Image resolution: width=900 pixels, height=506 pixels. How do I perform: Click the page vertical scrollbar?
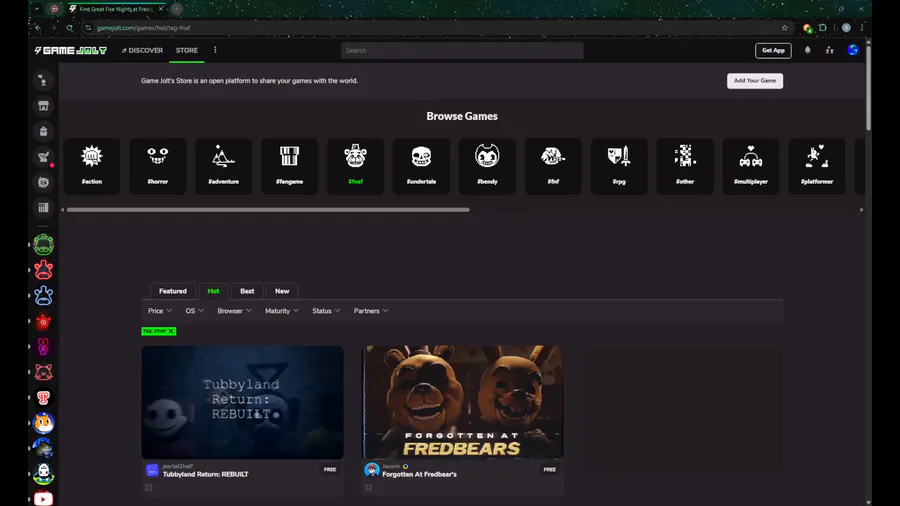pyautogui.click(x=868, y=86)
